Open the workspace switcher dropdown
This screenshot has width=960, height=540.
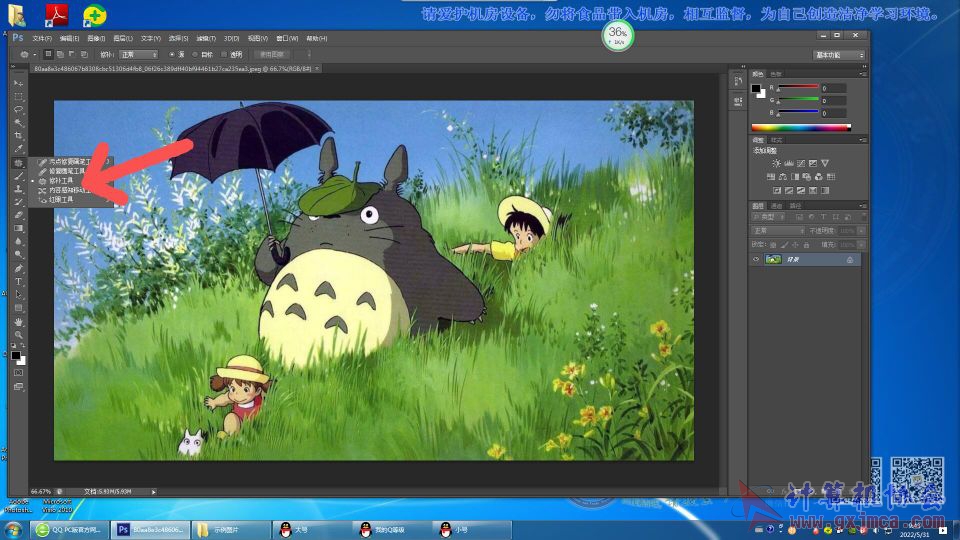pyautogui.click(x=839, y=55)
